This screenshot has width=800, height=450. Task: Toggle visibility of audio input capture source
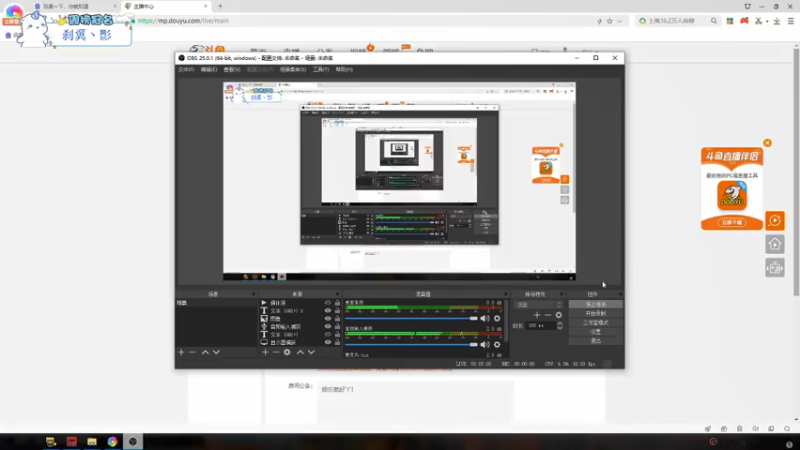click(328, 327)
